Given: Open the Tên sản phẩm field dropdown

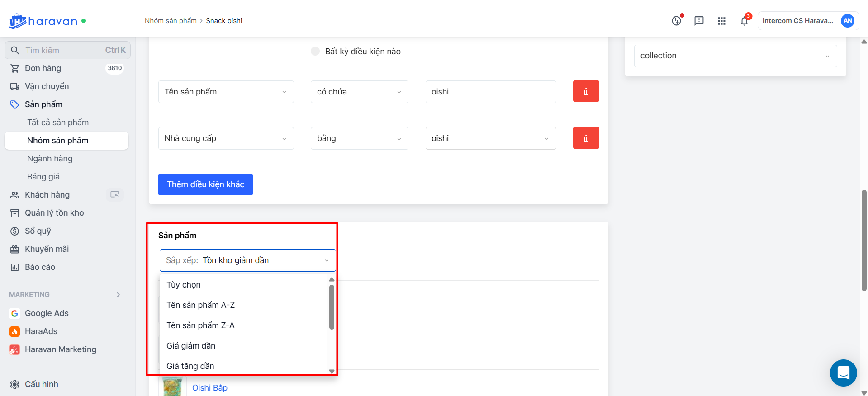Looking at the screenshot, I should 226,92.
